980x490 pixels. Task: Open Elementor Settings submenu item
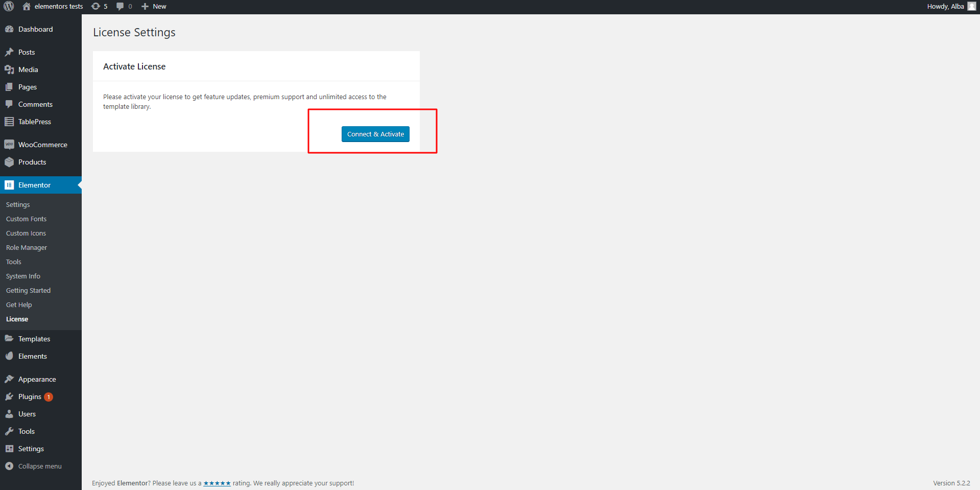18,204
